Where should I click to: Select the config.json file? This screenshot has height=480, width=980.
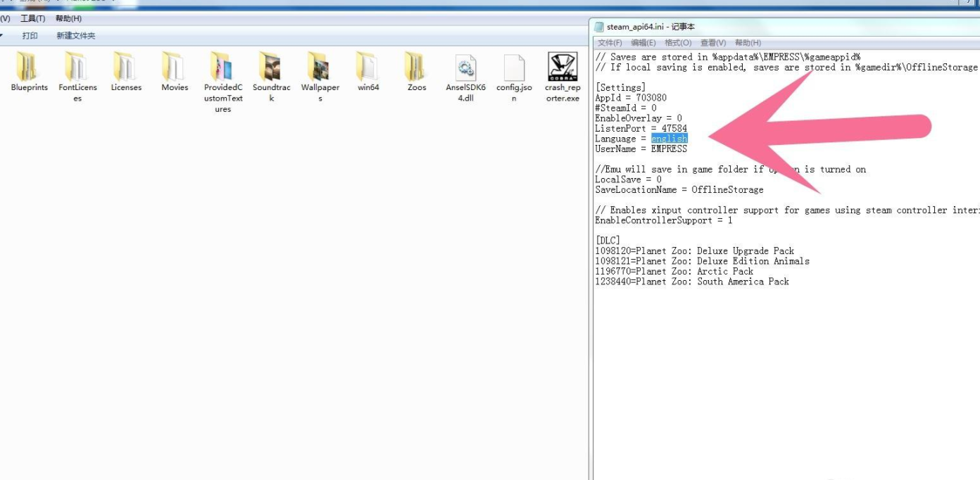pyautogui.click(x=514, y=77)
